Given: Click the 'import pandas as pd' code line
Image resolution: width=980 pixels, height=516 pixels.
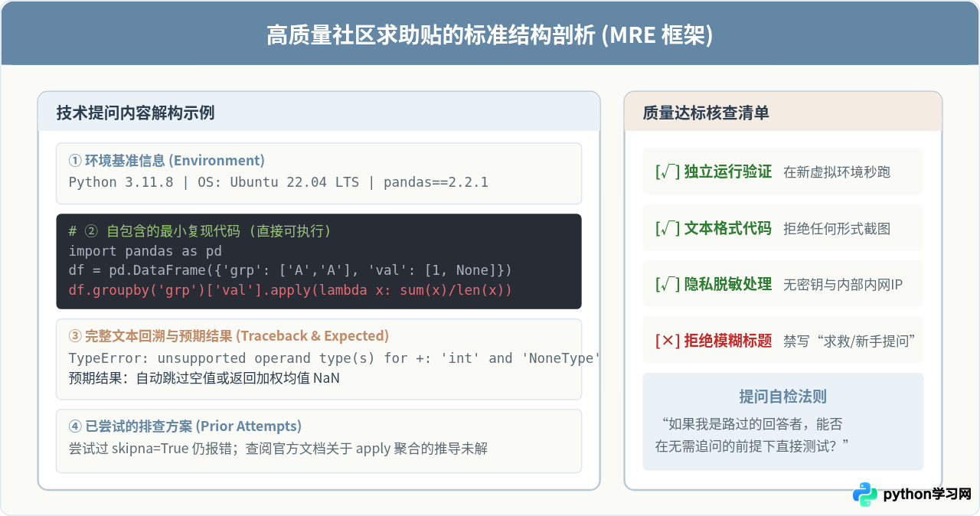Looking at the screenshot, I should (x=145, y=250).
